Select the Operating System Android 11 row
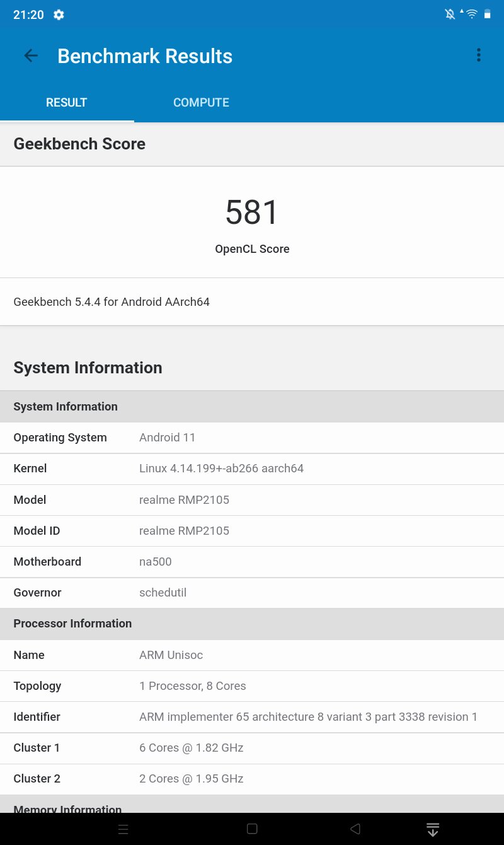This screenshot has width=504, height=845. point(252,438)
